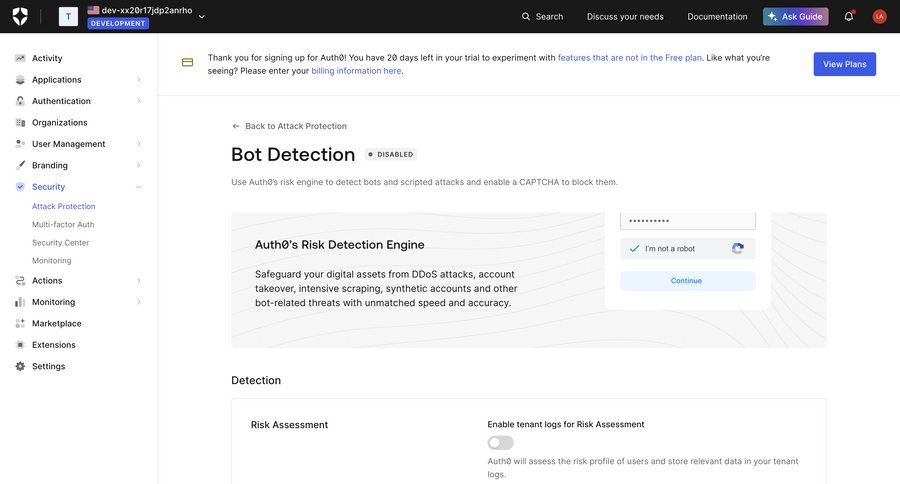Click the Risk Assessment label
This screenshot has height=484, width=900.
(x=289, y=425)
